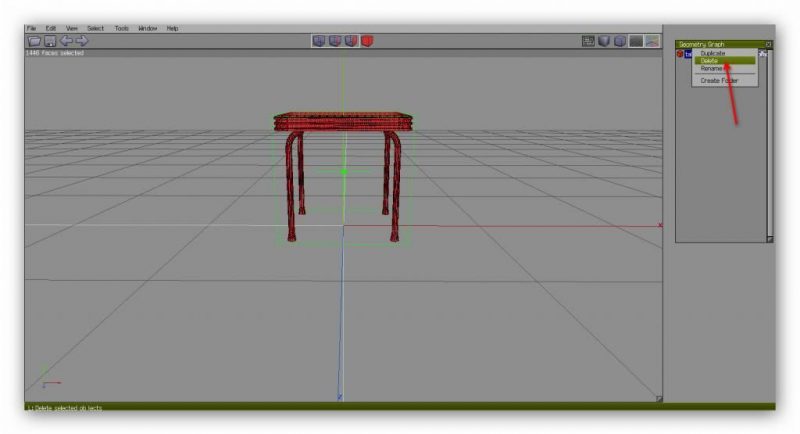
Task: Click the save disk icon
Action: click(x=49, y=41)
